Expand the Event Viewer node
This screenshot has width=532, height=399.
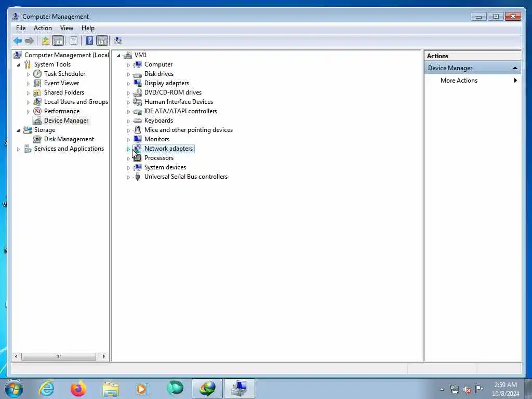pyautogui.click(x=28, y=84)
